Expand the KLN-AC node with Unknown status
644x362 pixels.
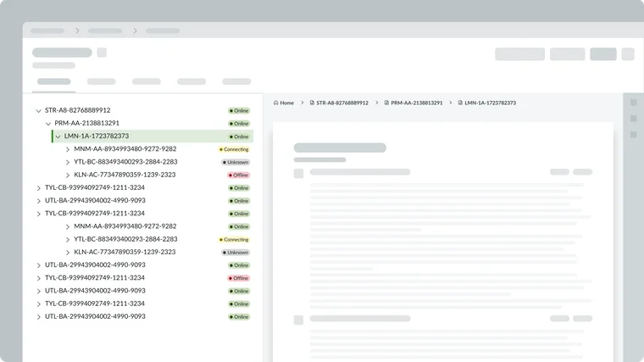coord(68,253)
